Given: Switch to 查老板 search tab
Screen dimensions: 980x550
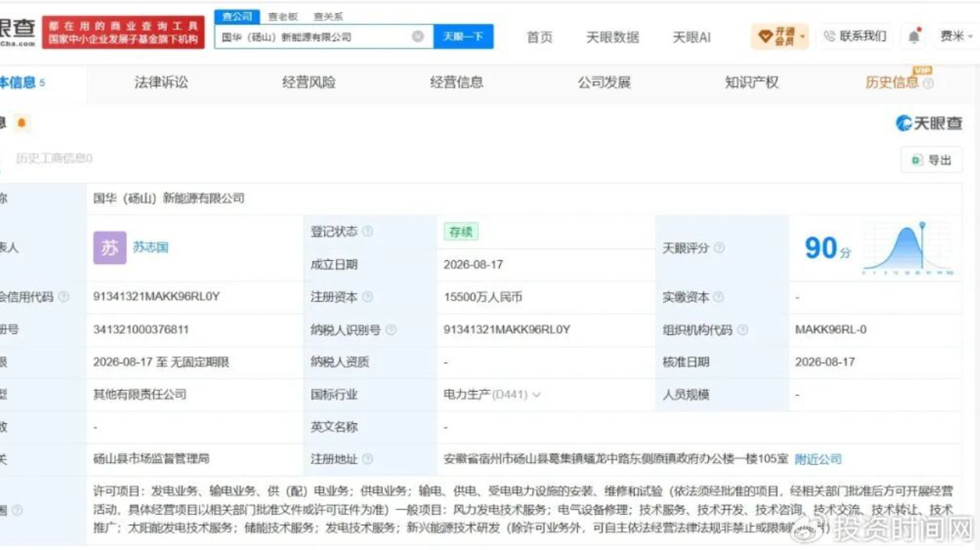Looking at the screenshot, I should point(283,16).
